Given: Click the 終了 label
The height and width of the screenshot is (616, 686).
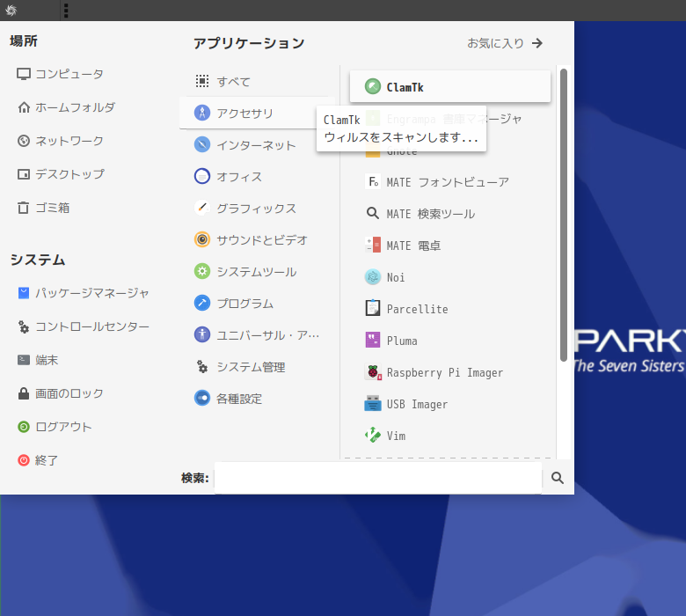Looking at the screenshot, I should point(47,460).
